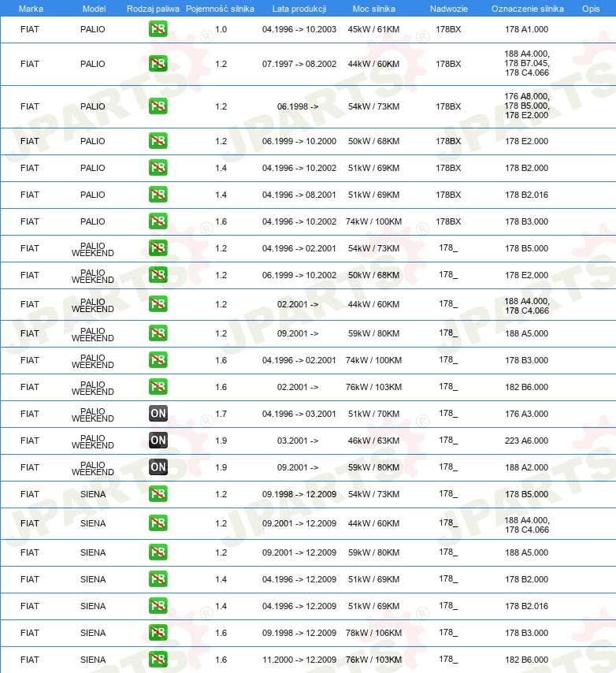Click 178BX body code in Palio 1.0 row

tap(448, 29)
